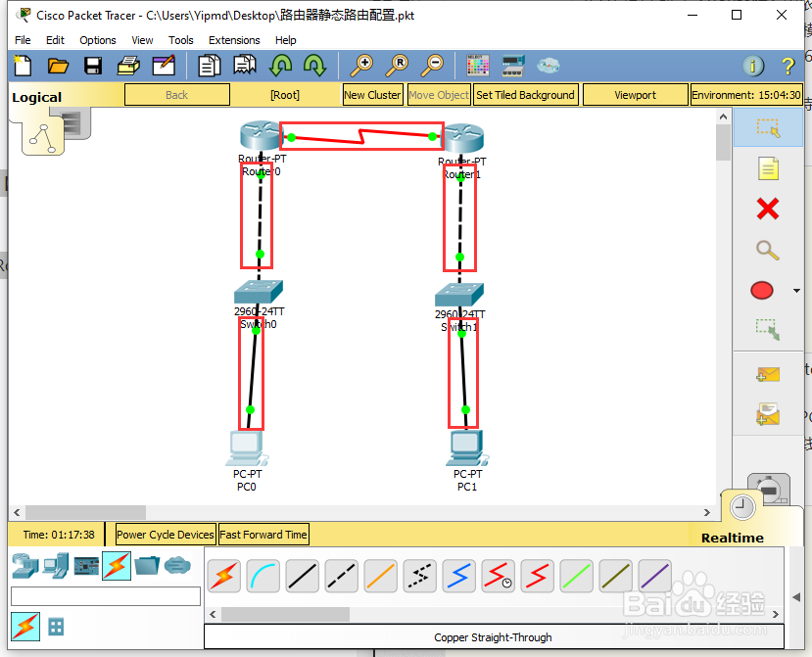The image size is (812, 657).
Task: Click the connections list right scroll arrow
Action: 775,615
